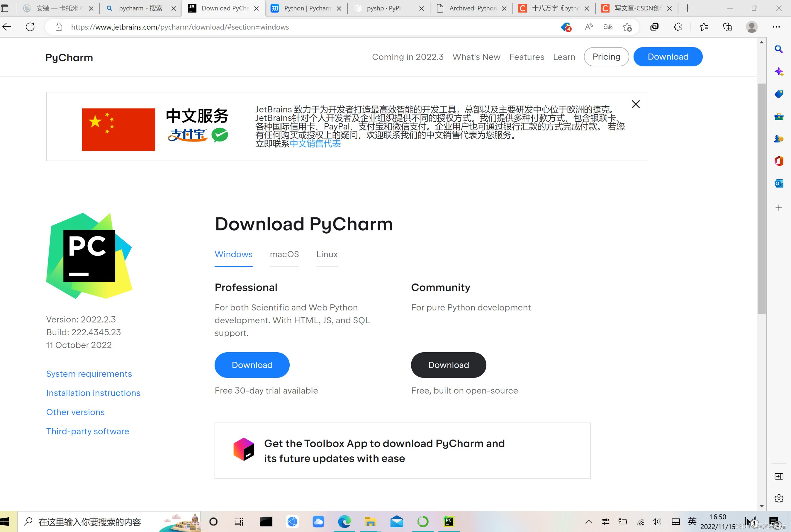Viewport: 791px width, 532px height.
Task: Open Installation instructions link
Action: [93, 393]
